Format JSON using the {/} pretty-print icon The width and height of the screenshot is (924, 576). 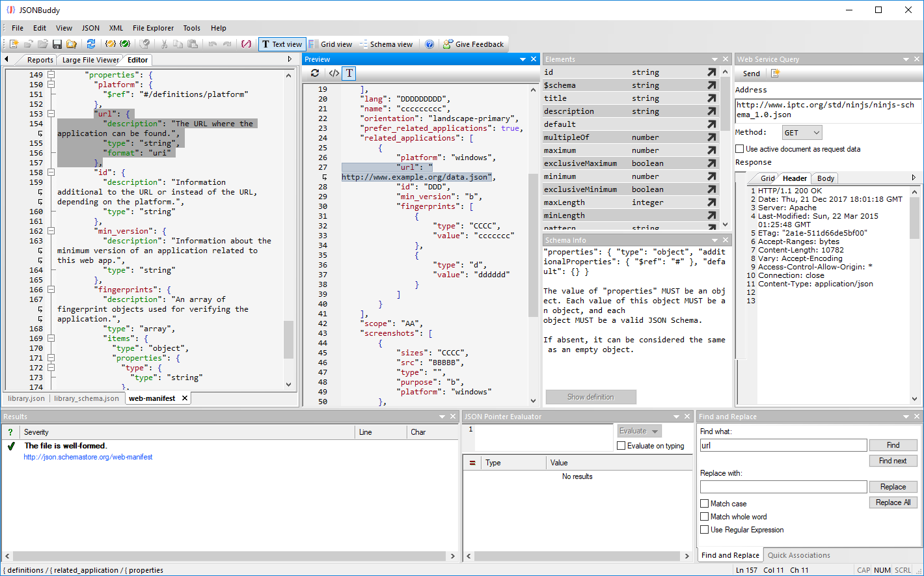point(246,44)
